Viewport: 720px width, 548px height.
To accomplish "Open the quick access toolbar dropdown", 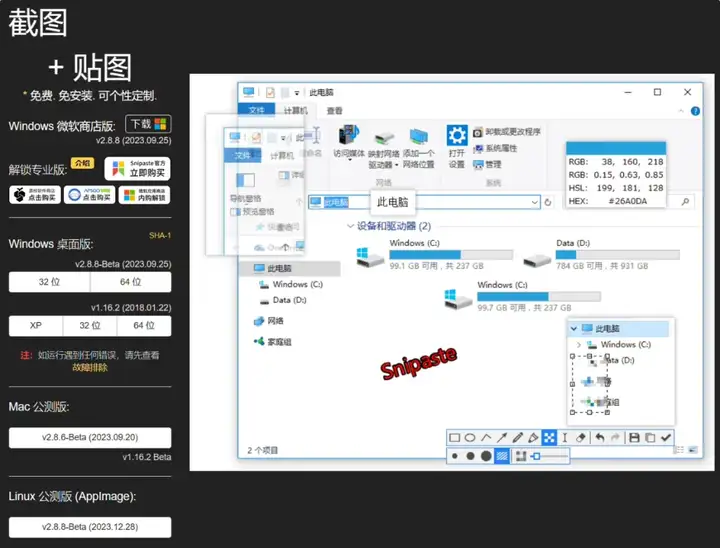I will (x=297, y=93).
